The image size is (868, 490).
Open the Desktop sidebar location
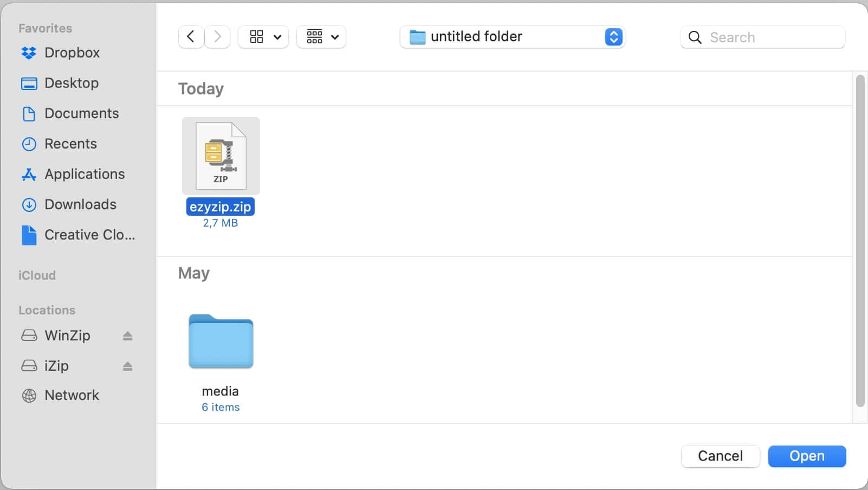71,83
